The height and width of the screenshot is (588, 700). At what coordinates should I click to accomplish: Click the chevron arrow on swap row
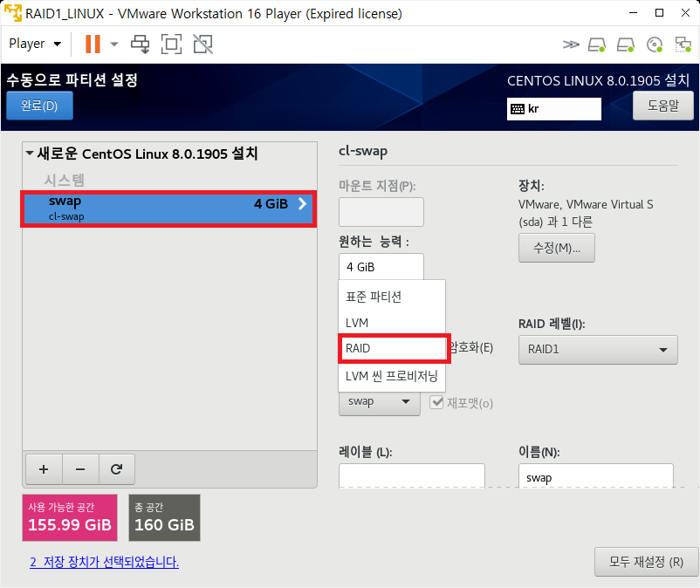coord(303,204)
